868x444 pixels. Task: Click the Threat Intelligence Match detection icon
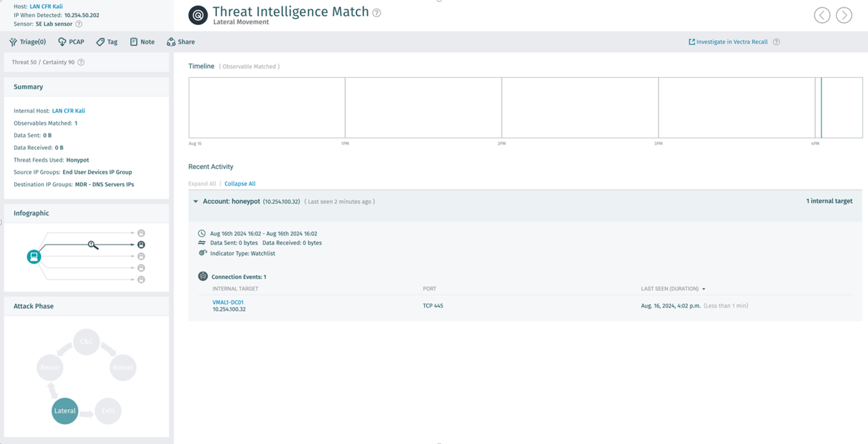click(x=198, y=15)
